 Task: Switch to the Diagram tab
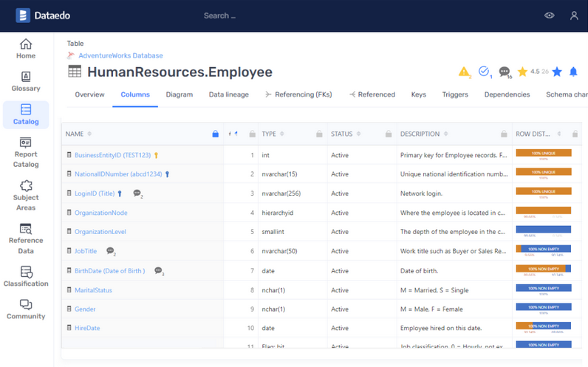[x=180, y=95]
